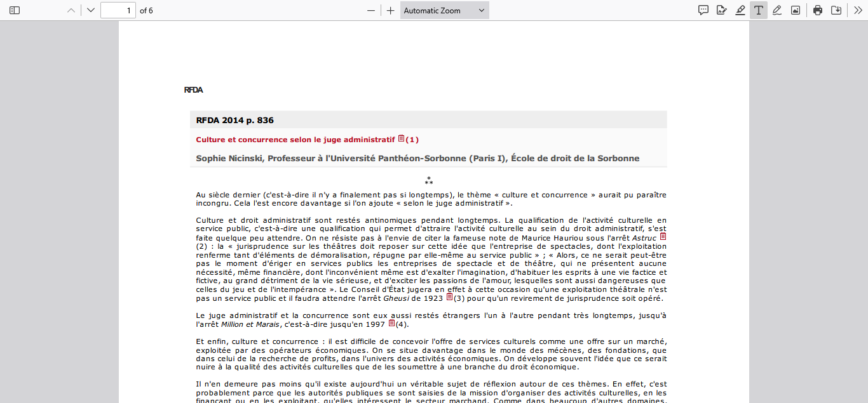Click the italic text 'Million et Marais'
Viewport: 868px width, 403px height.
pos(250,324)
